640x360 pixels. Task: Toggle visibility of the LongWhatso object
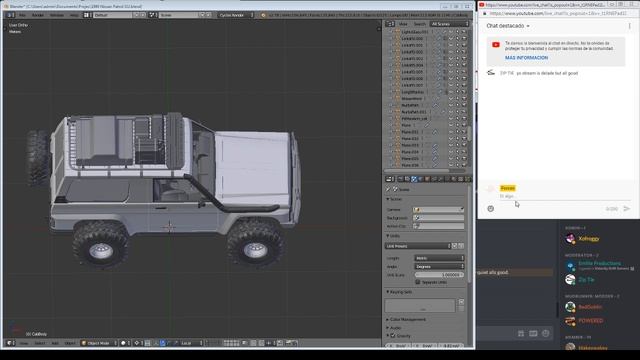click(451, 92)
